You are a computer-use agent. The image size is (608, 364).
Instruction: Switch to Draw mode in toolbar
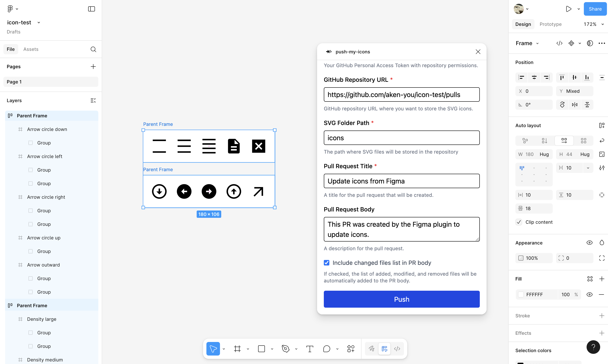click(x=371, y=349)
